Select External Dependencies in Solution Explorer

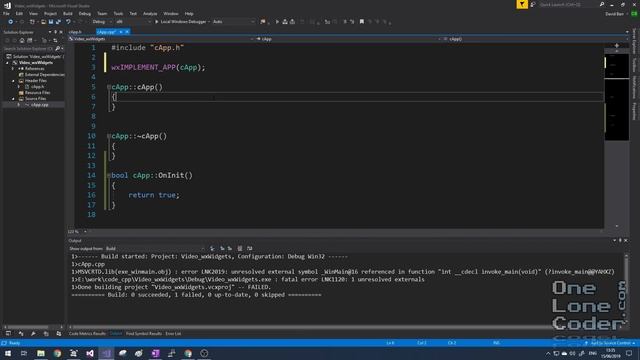pos(44,75)
